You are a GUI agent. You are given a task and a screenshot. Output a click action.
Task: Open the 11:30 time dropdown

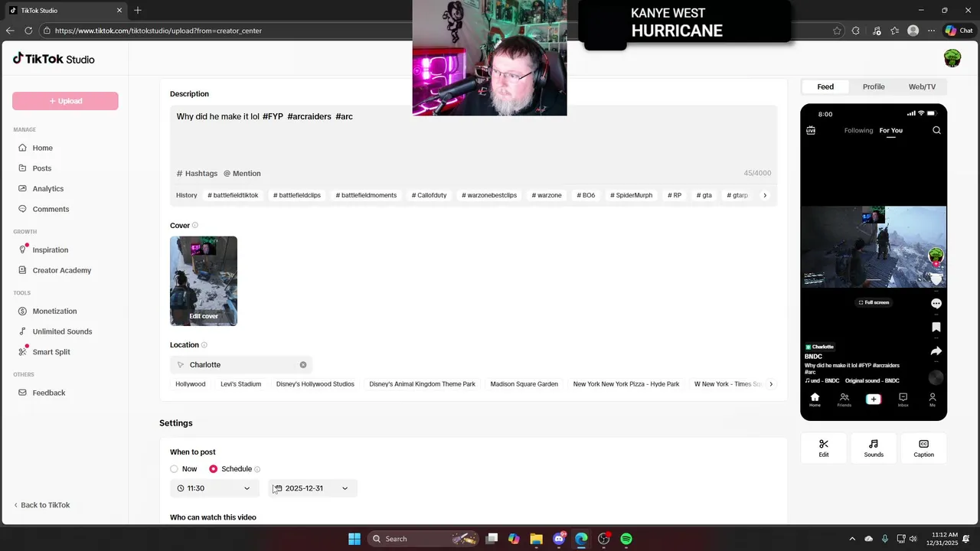tap(215, 488)
